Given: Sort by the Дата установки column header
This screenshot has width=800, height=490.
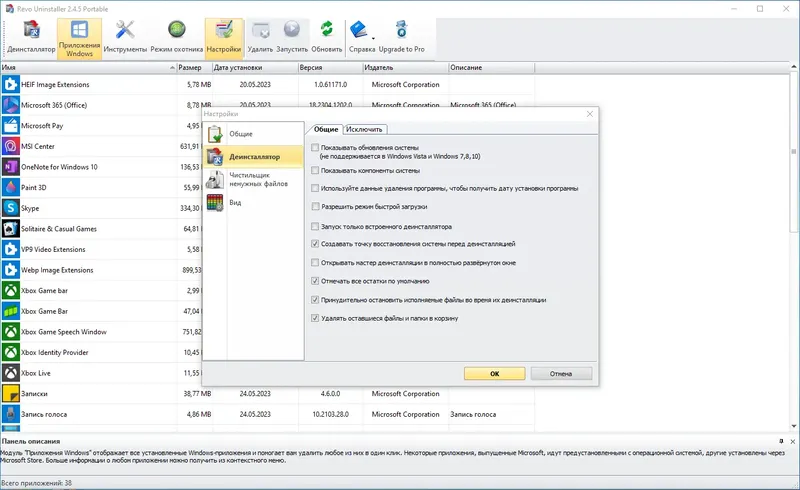Looking at the screenshot, I should click(255, 67).
